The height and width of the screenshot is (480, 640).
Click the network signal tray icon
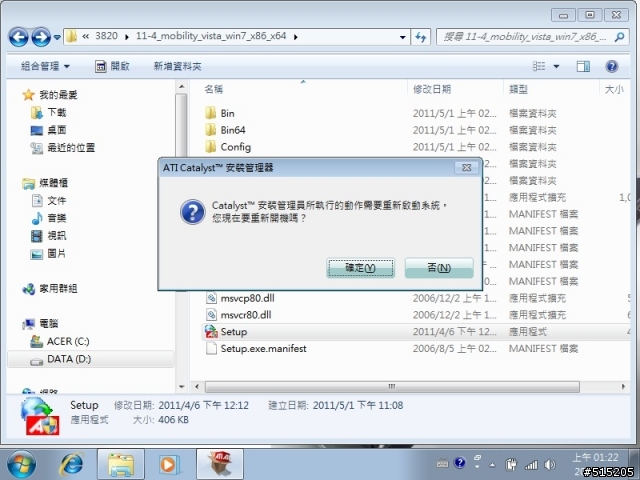[x=531, y=464]
